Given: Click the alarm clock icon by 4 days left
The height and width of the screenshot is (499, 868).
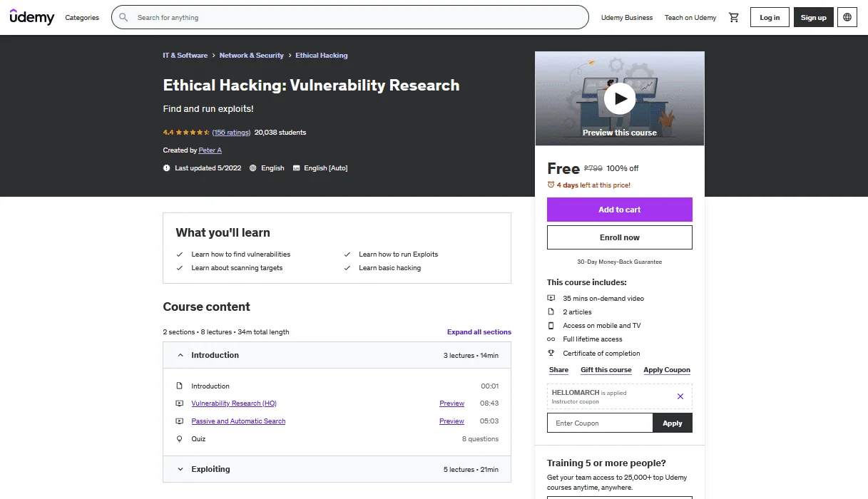Looking at the screenshot, I should (x=551, y=185).
